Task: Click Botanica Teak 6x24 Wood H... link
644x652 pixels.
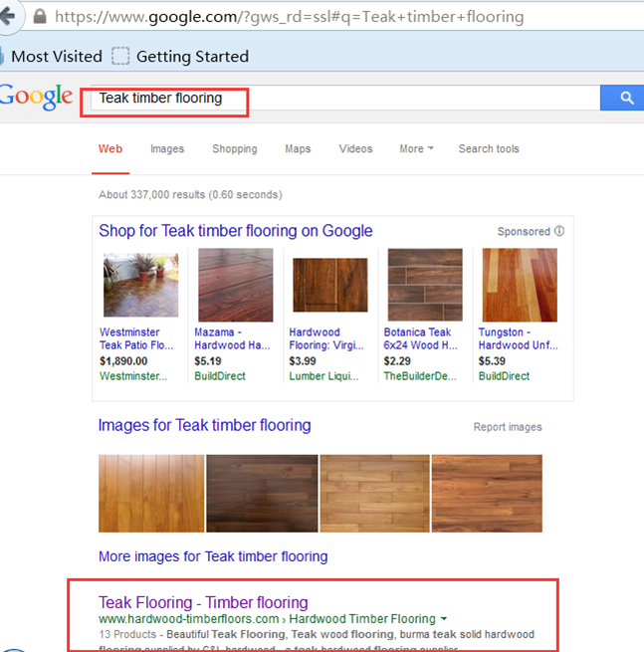Action: coord(420,338)
